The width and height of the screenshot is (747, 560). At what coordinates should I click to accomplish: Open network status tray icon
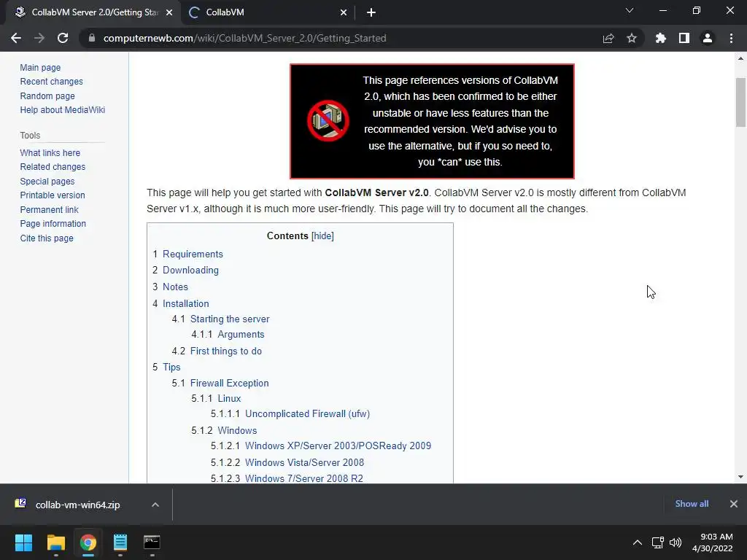658,542
